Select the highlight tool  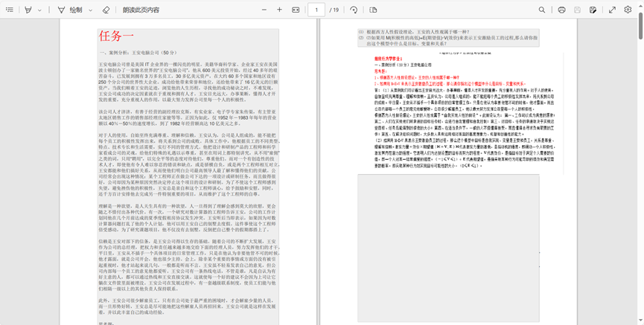click(28, 10)
